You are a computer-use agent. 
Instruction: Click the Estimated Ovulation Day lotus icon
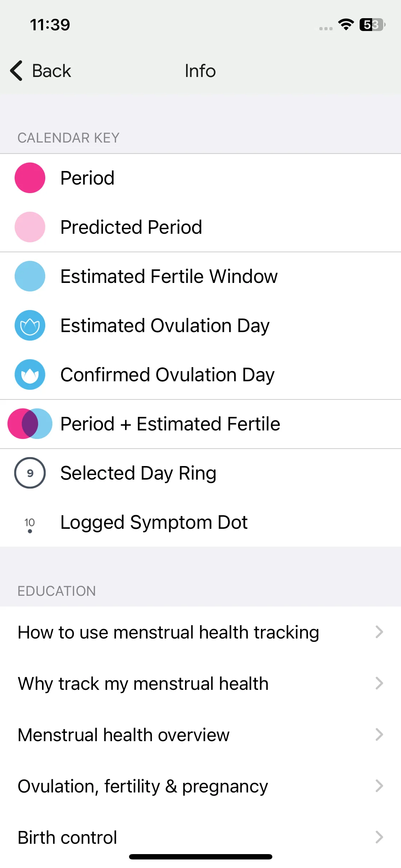coord(30,325)
